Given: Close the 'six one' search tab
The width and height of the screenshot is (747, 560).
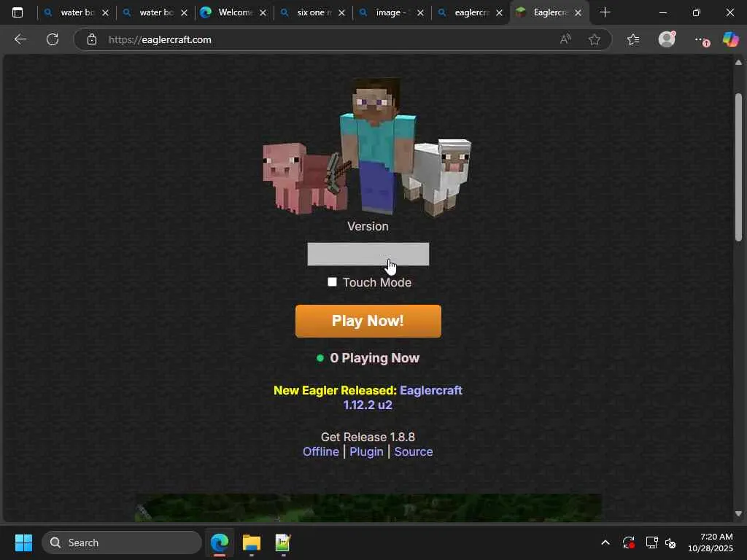Looking at the screenshot, I should [341, 13].
